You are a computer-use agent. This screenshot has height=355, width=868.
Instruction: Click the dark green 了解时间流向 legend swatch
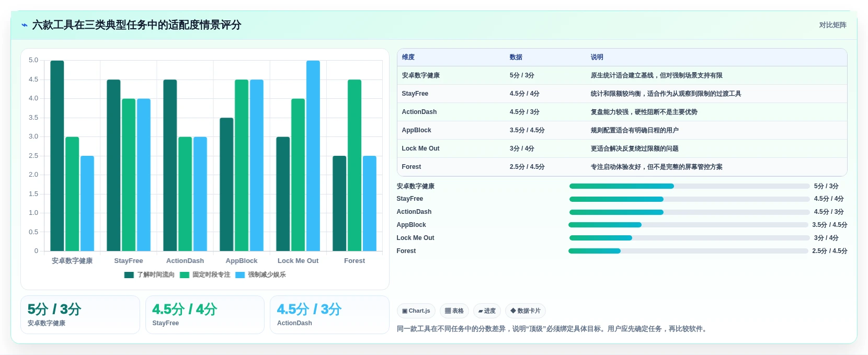[129, 275]
